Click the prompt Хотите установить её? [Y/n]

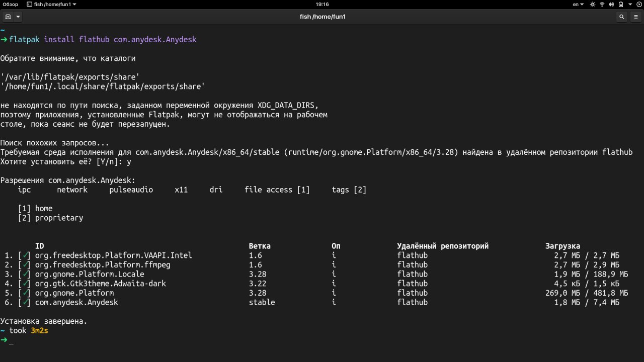pyautogui.click(x=61, y=162)
